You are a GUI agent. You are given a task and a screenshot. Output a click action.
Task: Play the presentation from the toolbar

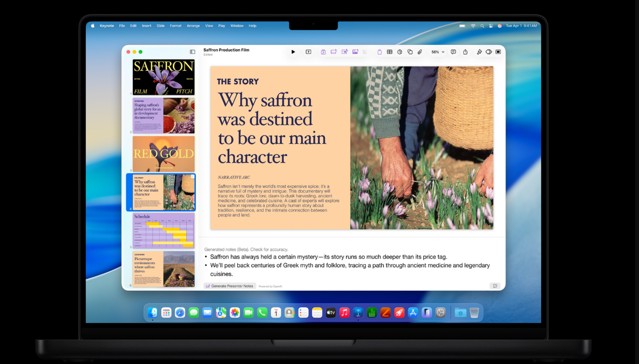click(x=293, y=52)
